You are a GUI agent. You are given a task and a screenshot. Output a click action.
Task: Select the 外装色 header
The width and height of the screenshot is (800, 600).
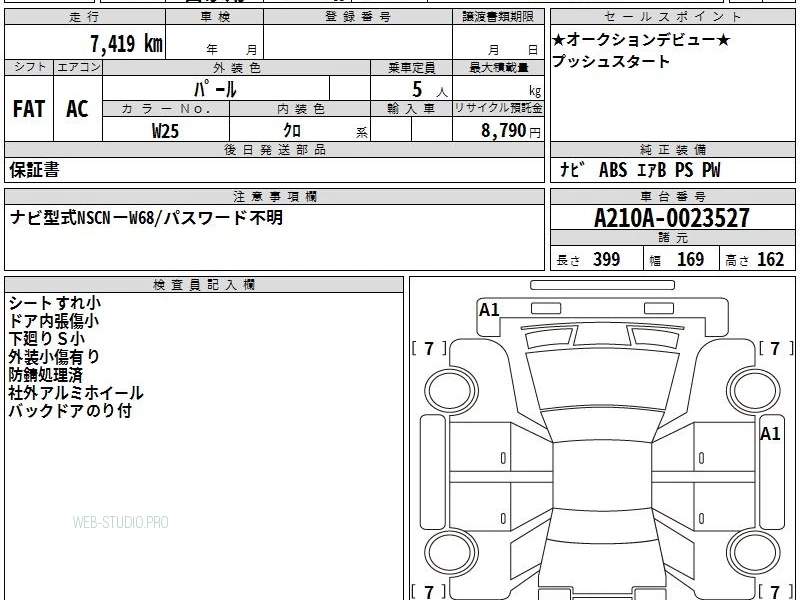pyautogui.click(x=237, y=67)
